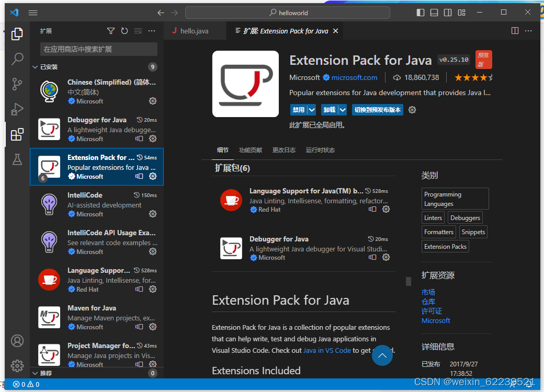Open extensions panel more actions menu

click(152, 31)
